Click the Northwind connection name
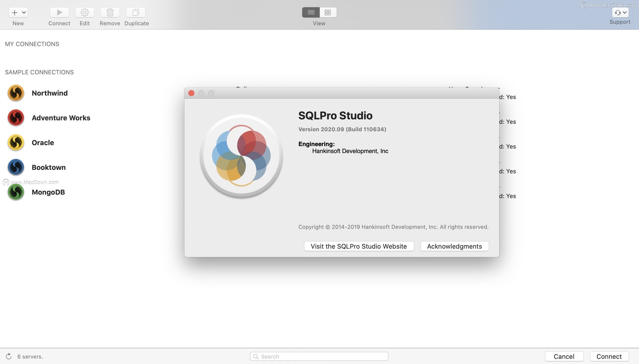The height and width of the screenshot is (364, 639). pyautogui.click(x=50, y=93)
